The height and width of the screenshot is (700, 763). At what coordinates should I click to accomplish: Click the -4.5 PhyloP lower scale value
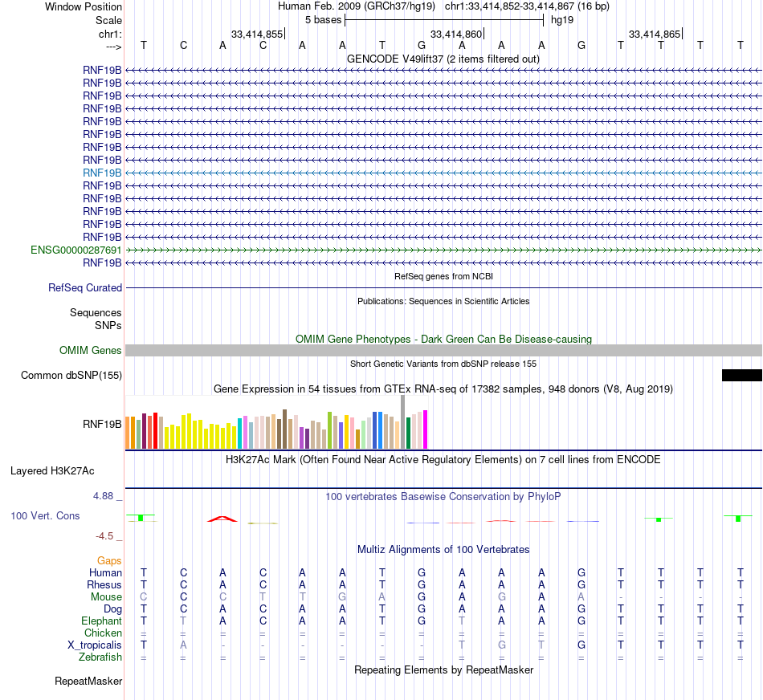104,536
